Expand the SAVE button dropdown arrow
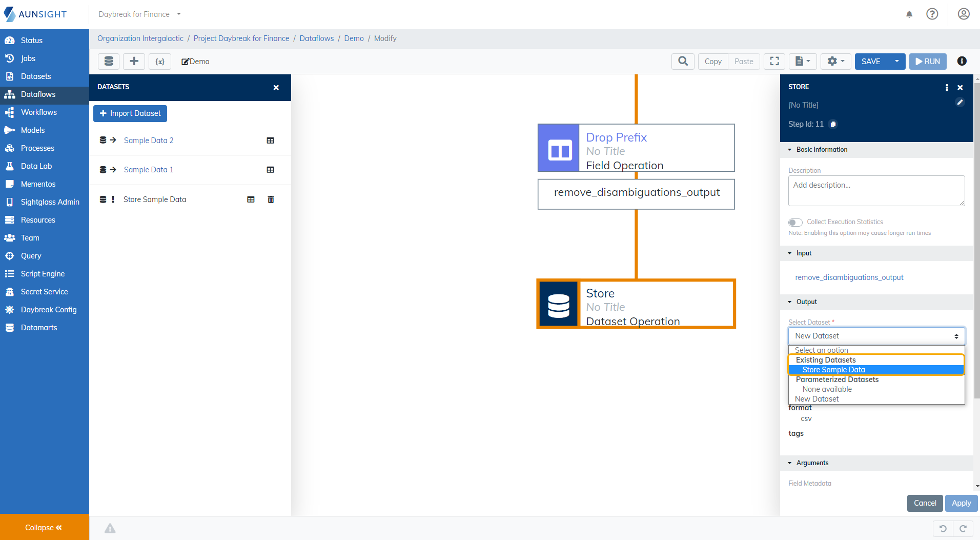 [x=896, y=62]
